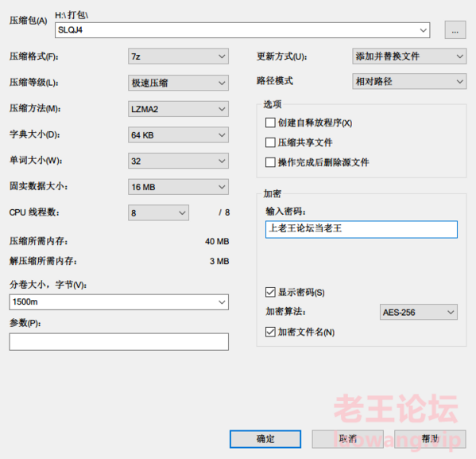The image size is (476, 459).
Task: Open the 16 MB solid block size dropdown
Action: click(x=178, y=187)
